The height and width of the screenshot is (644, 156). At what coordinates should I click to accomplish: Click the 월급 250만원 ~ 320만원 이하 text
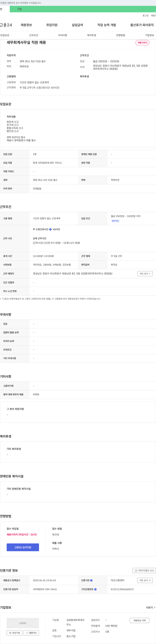125,216
